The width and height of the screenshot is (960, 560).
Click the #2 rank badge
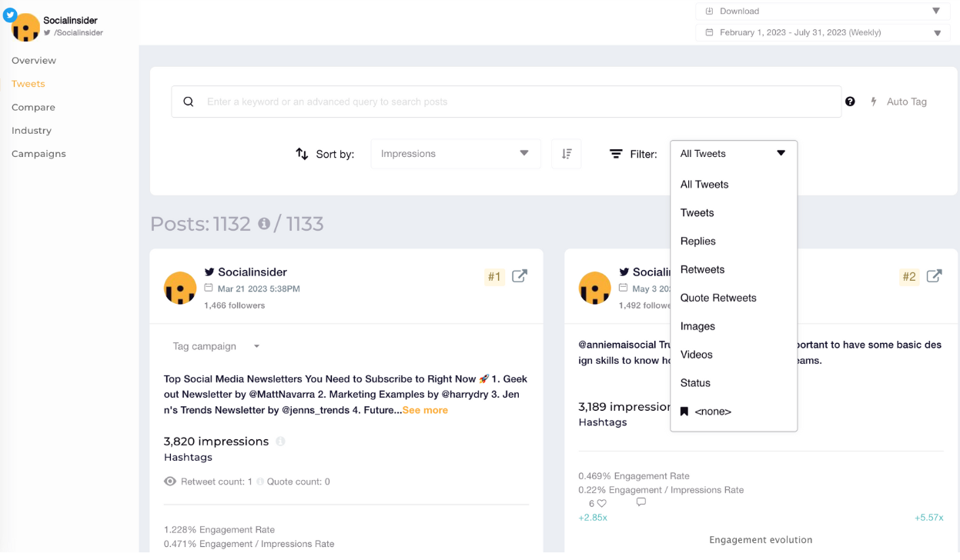(x=909, y=277)
